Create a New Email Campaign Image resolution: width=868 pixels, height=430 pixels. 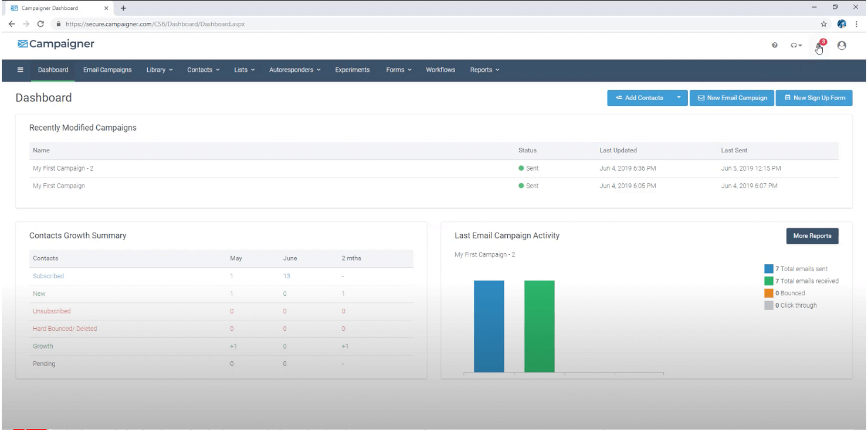point(732,98)
